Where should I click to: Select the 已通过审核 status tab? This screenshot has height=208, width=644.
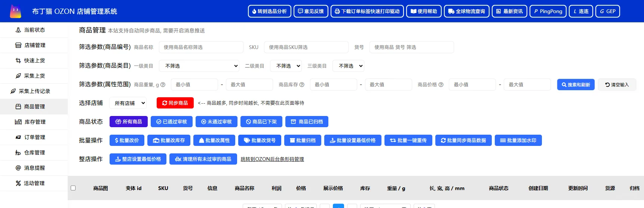[x=172, y=122]
